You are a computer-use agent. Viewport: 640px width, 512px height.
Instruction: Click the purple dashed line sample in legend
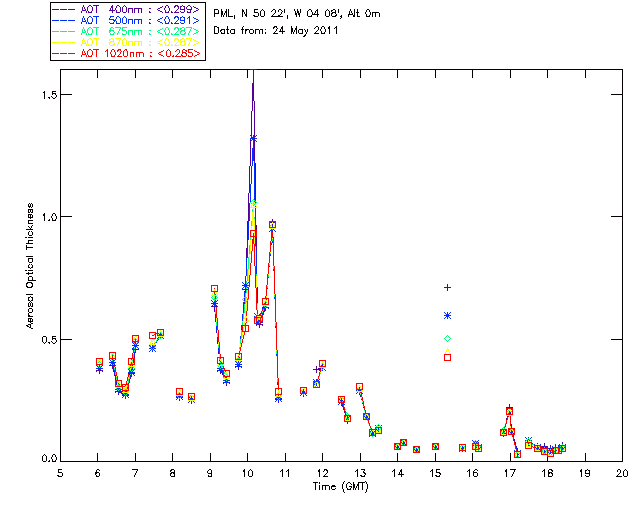(64, 9)
